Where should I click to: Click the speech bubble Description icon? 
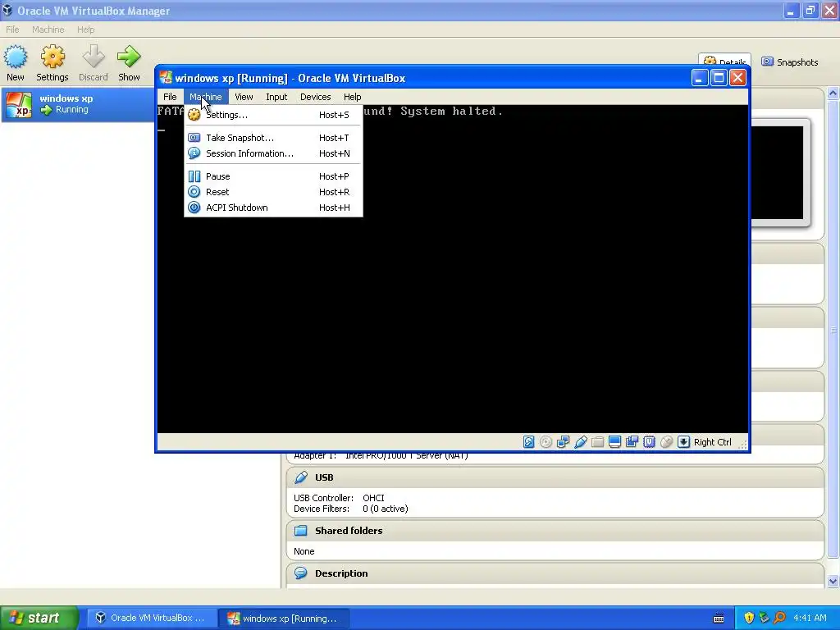click(301, 573)
